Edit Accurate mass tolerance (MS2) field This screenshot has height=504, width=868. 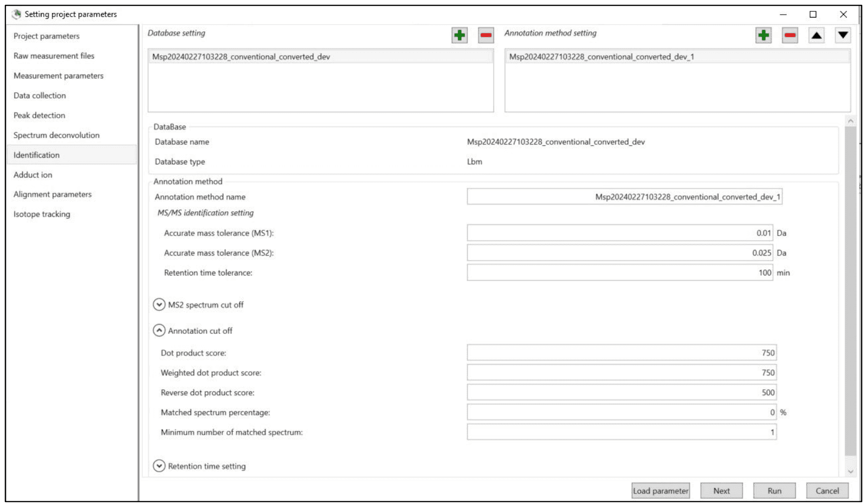tap(620, 253)
